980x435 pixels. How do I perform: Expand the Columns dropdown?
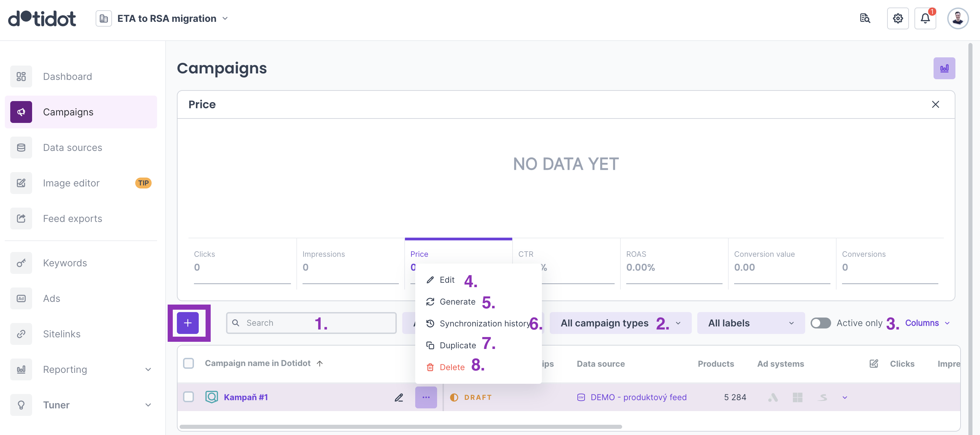coord(927,323)
